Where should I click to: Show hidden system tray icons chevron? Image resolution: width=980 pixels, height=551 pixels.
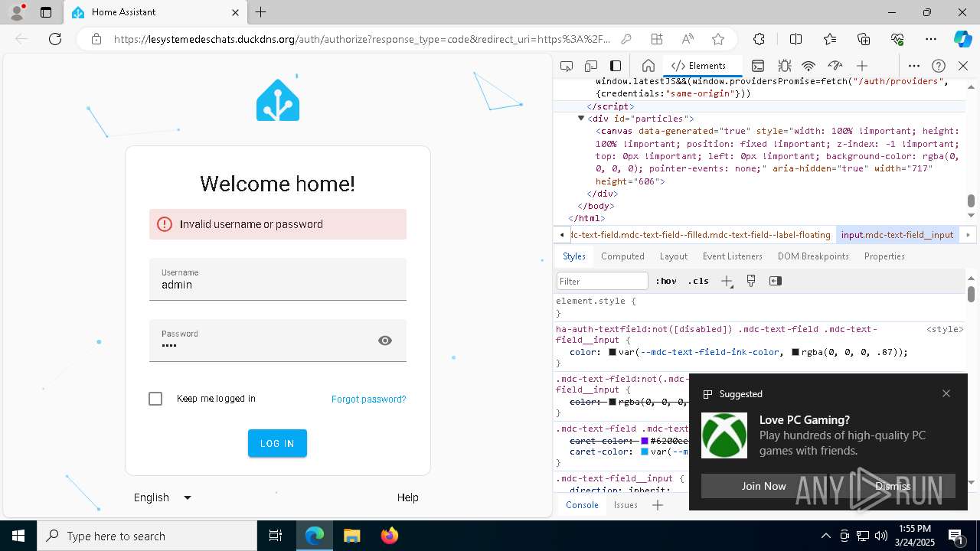coord(825,536)
